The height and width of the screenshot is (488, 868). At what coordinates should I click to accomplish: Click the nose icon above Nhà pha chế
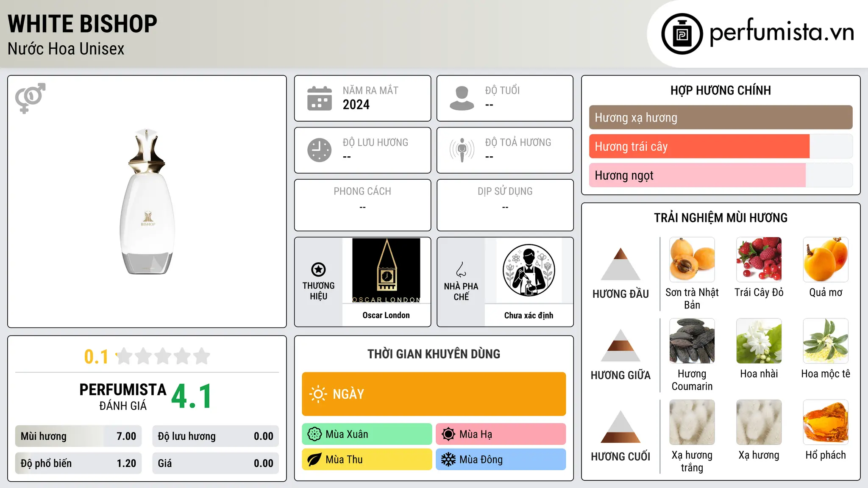click(461, 269)
